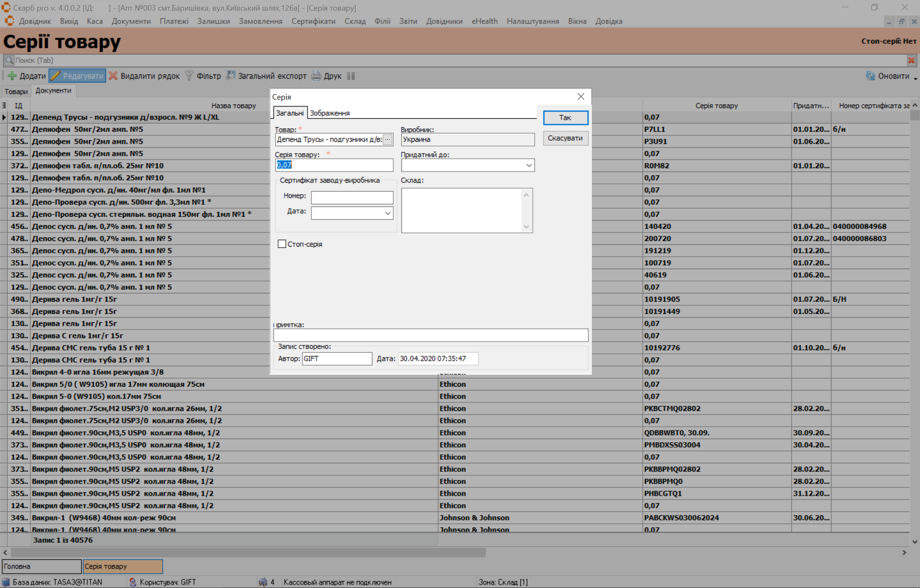Screen dimensions: 920x588
Task: Click the Скасувати button
Action: click(565, 138)
